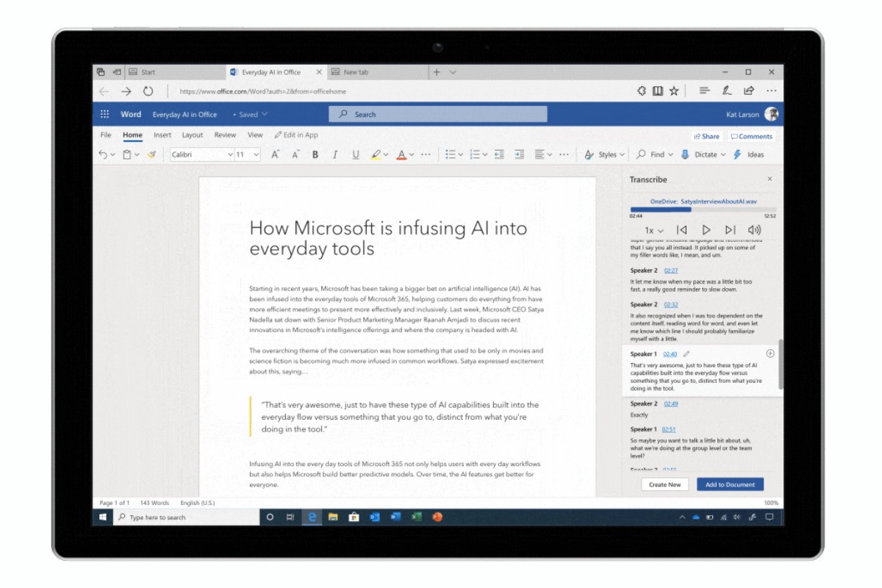Open the Insert tab
Image resolution: width=882 pixels, height=588 pixels.
tap(162, 135)
